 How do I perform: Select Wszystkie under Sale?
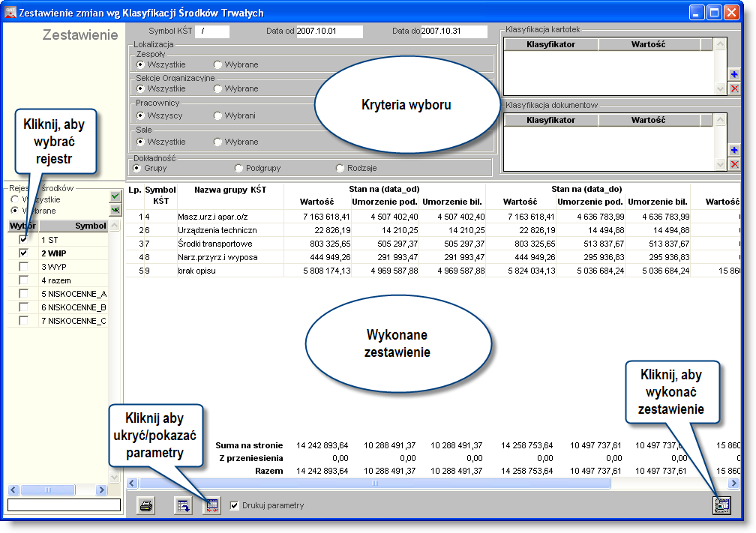point(140,142)
